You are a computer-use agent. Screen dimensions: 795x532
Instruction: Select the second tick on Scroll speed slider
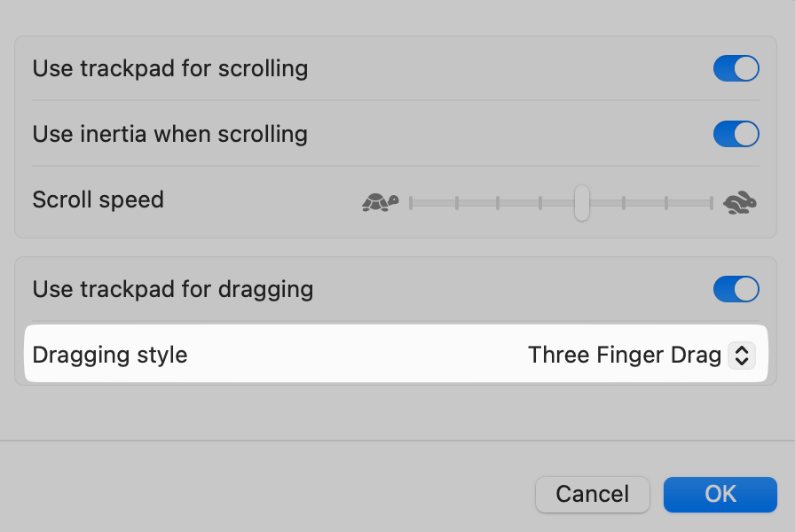tap(456, 203)
